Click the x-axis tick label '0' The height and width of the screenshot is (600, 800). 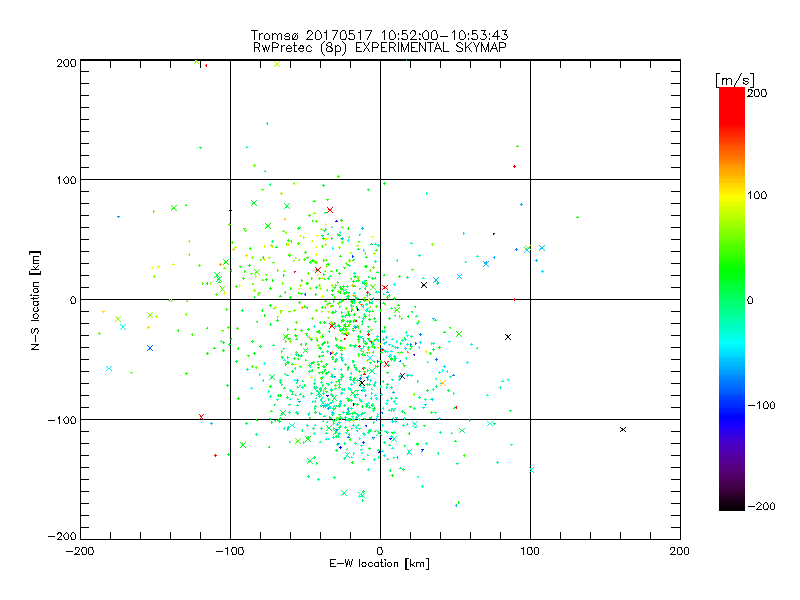(x=380, y=551)
